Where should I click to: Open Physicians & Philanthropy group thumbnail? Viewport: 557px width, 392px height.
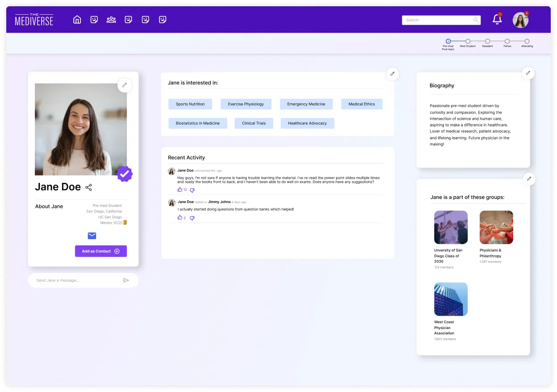tap(497, 228)
